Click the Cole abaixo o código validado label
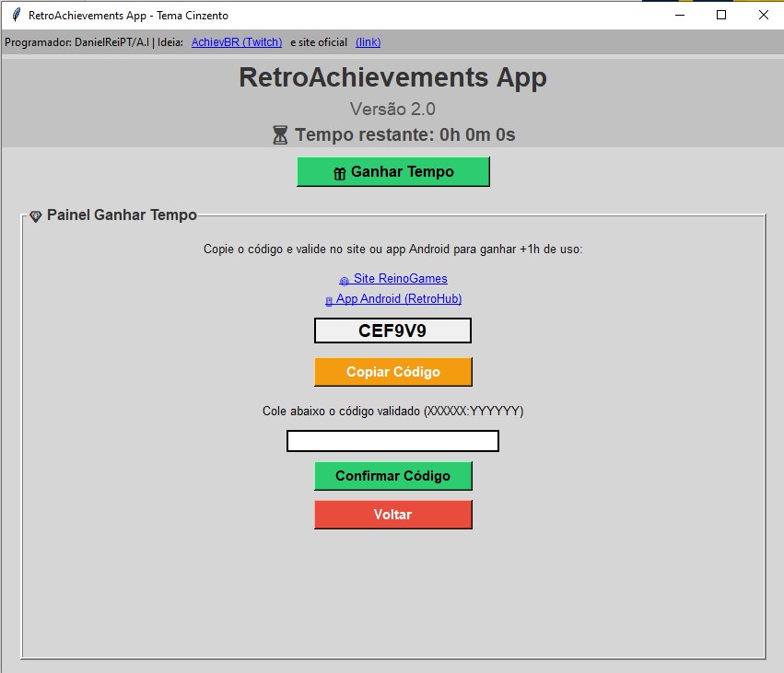 (393, 412)
